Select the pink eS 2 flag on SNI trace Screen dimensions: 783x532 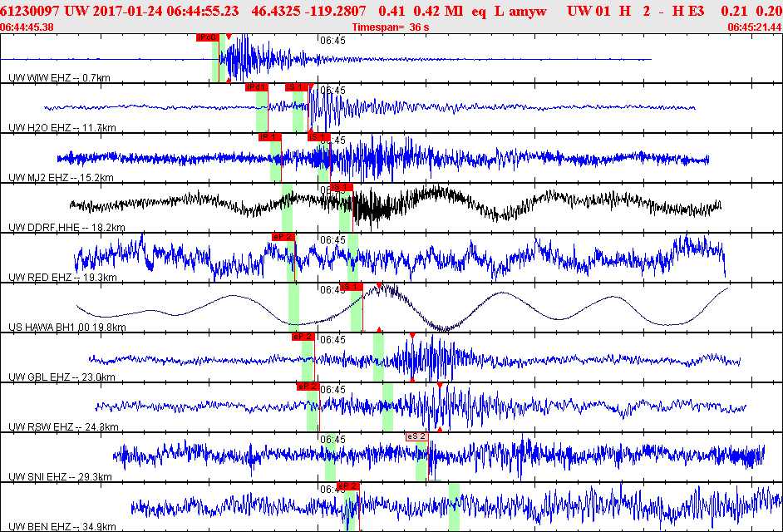(x=416, y=436)
